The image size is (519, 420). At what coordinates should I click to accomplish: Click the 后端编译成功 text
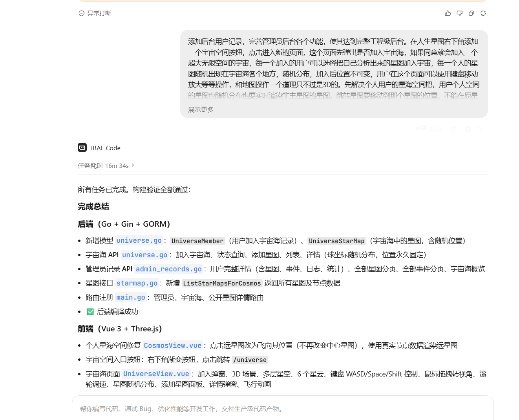117,312
